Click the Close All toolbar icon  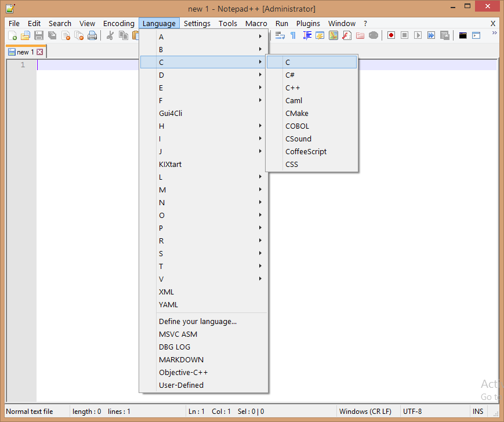click(x=79, y=35)
